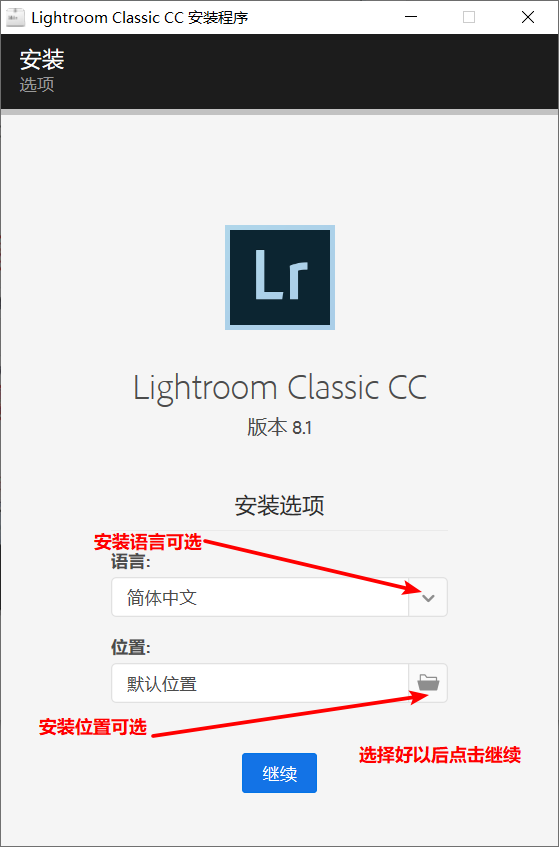This screenshot has width=559, height=847.
Task: Click the folder browse icon for install location
Action: 428,683
